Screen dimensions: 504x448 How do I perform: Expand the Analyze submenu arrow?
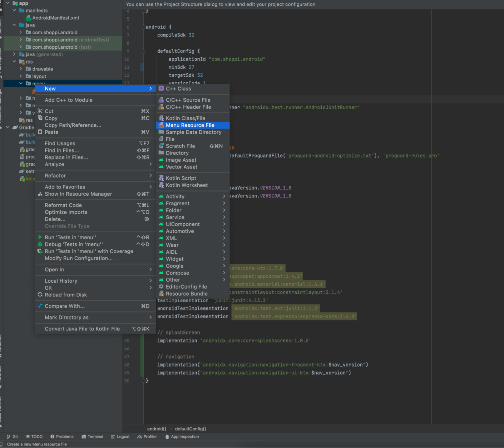pos(151,164)
